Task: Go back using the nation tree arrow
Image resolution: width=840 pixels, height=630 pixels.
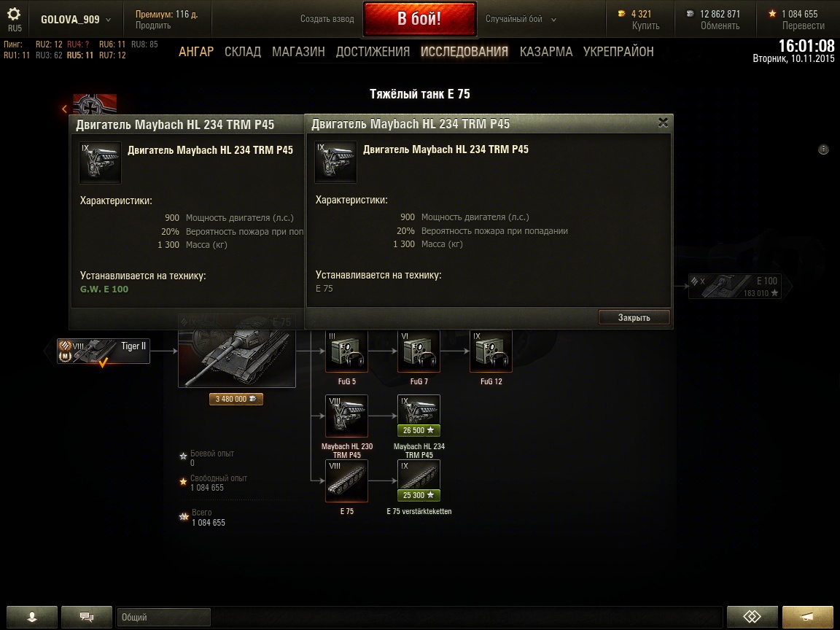Action: (64, 109)
